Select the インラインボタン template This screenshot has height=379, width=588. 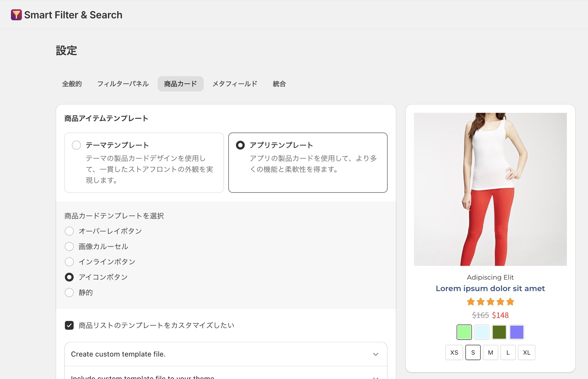point(69,262)
